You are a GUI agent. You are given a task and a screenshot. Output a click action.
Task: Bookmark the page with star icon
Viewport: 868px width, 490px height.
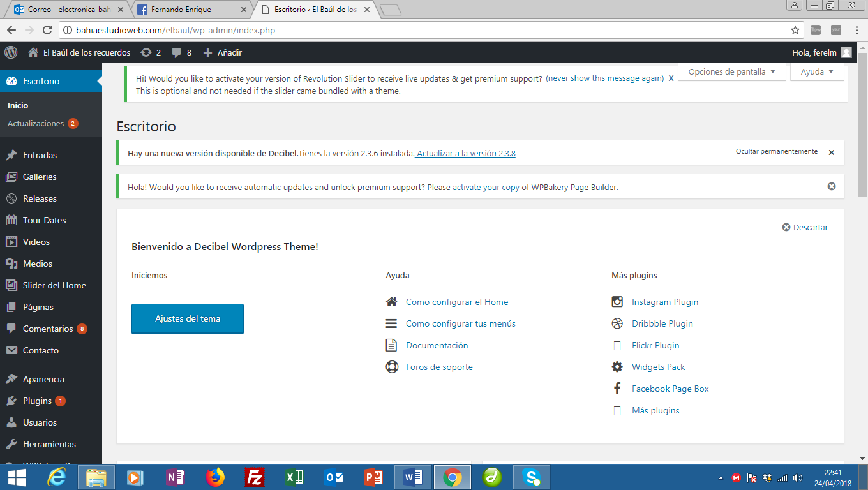pos(795,30)
